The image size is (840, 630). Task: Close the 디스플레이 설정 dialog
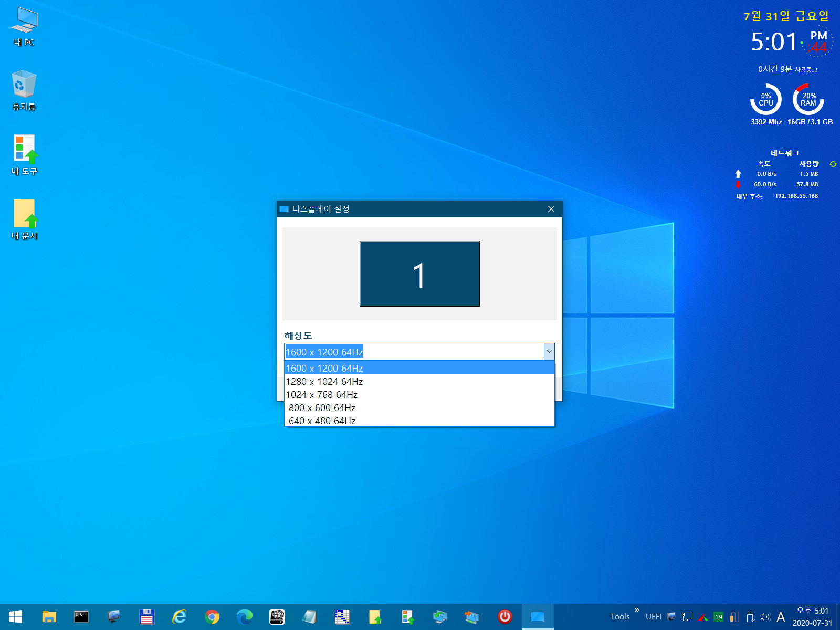551,209
